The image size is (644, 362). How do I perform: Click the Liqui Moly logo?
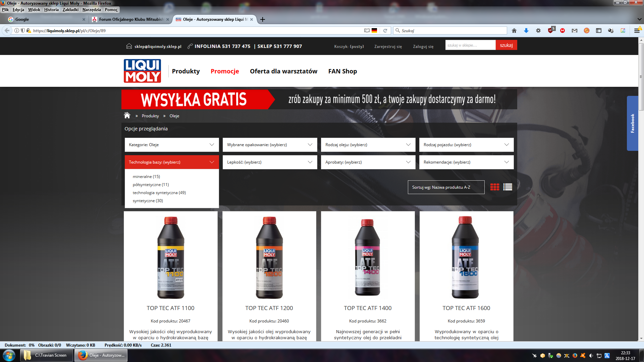[142, 71]
